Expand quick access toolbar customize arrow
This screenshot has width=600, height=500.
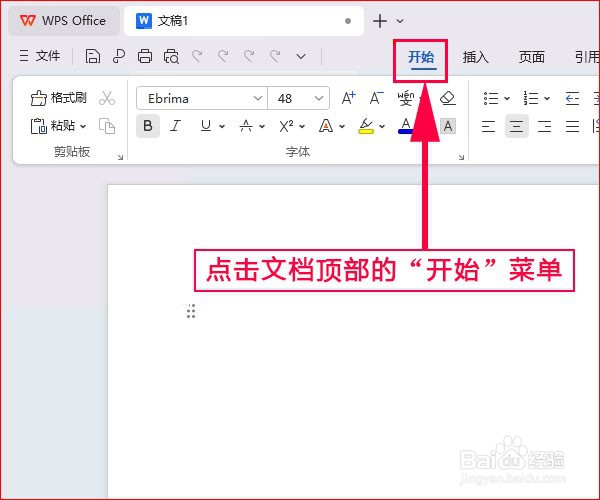coord(301,57)
